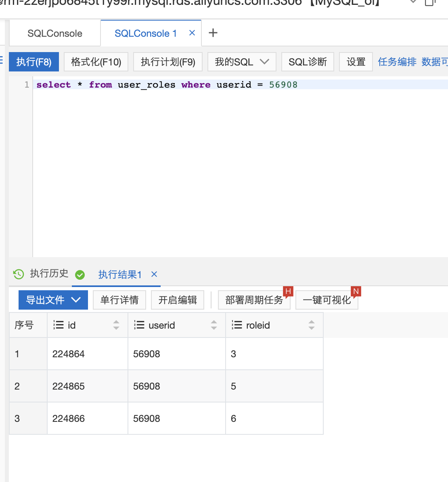Viewport: 448px width, 482px height.
Task: Close the SQLConsole 1 tab
Action: [192, 33]
